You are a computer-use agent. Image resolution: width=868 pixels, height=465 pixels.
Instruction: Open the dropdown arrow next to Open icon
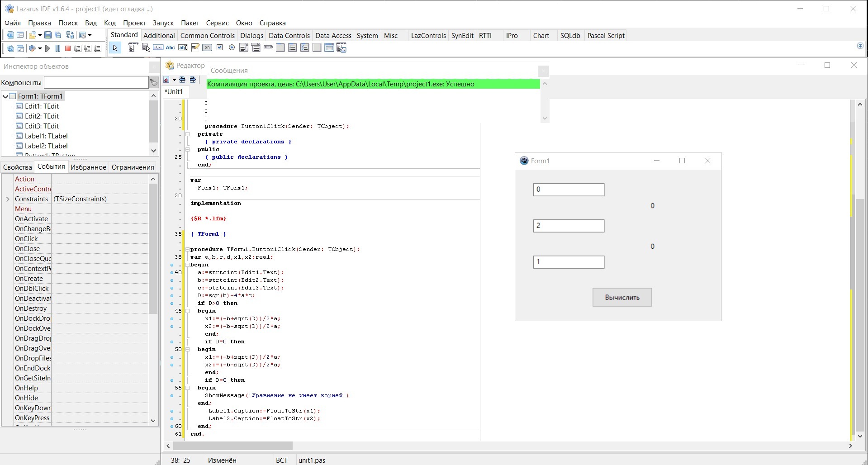[x=40, y=35]
